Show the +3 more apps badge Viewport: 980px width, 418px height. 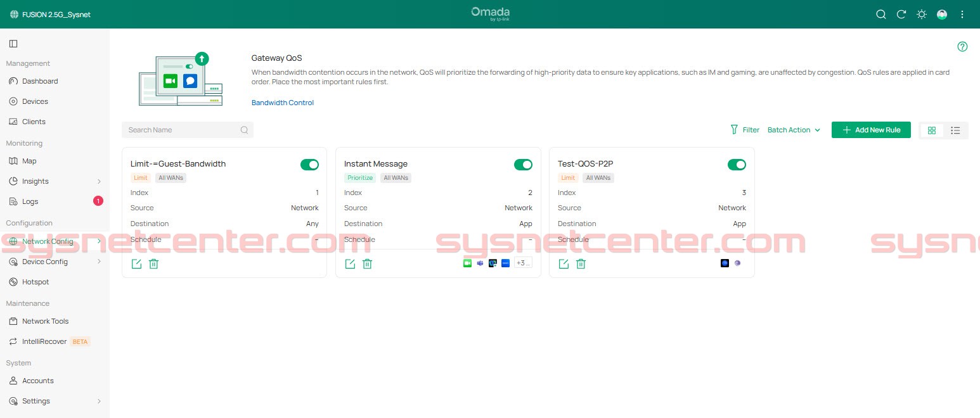tap(523, 263)
